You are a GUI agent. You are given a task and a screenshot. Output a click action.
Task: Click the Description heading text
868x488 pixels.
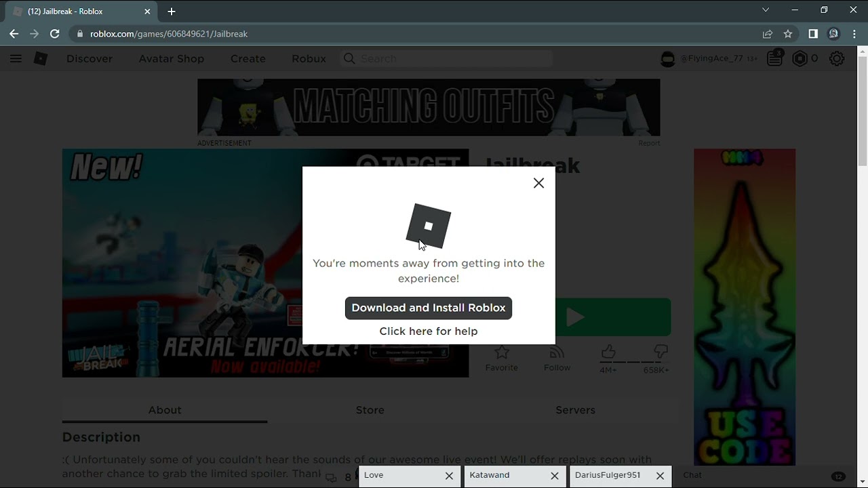click(x=101, y=437)
